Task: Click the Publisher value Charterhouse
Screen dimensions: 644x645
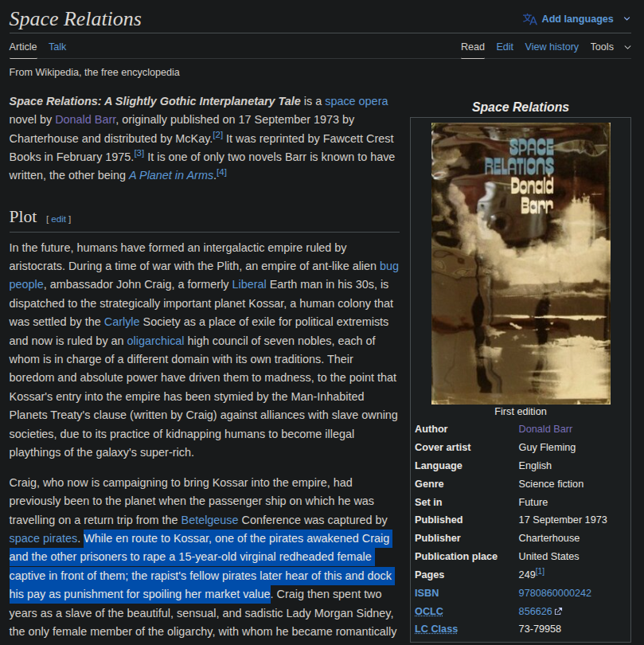Action: pyautogui.click(x=549, y=538)
